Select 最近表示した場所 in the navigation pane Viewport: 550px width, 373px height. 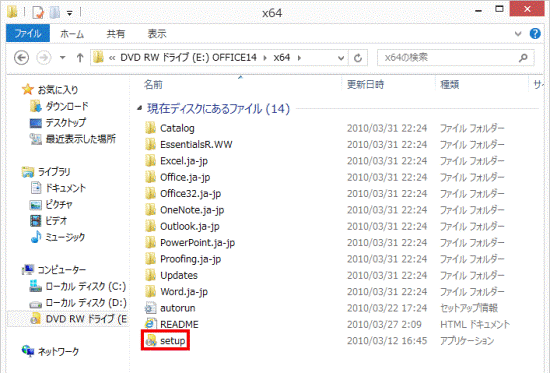tap(73, 139)
